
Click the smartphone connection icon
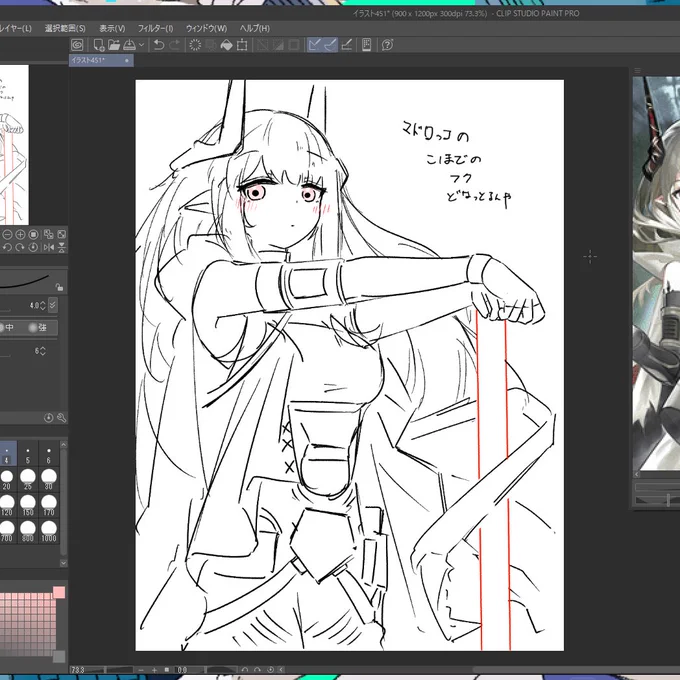tap(366, 45)
